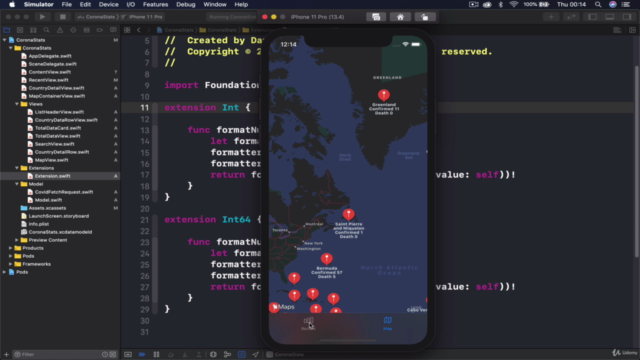Expand the Preview Content folder
Viewport: 640px width, 360px height.
point(17,240)
